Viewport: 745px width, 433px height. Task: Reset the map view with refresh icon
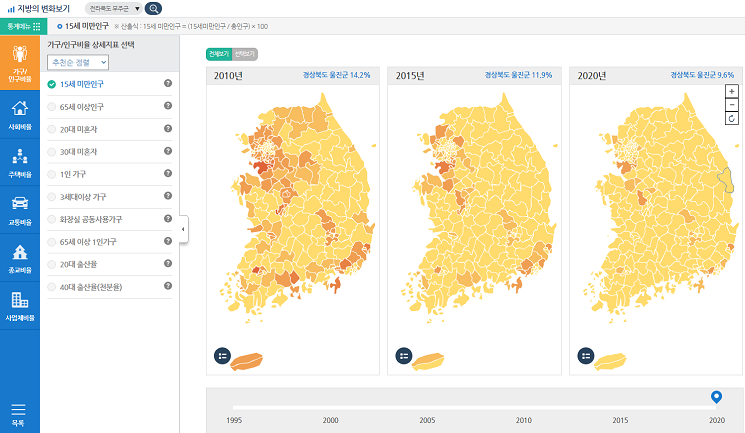(x=732, y=118)
